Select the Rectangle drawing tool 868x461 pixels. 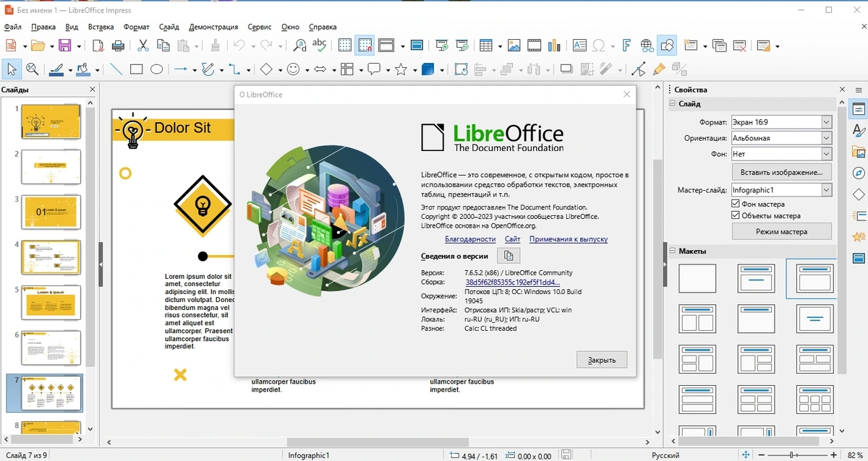[x=136, y=69]
